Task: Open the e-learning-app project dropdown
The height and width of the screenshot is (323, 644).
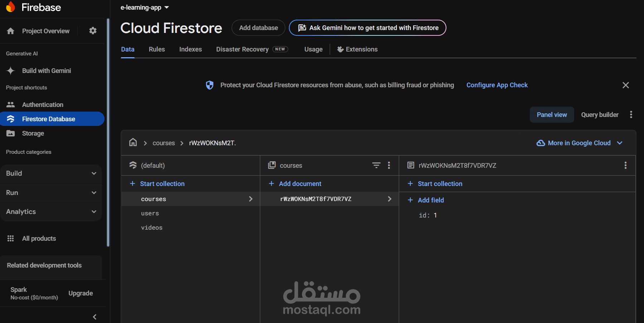Action: click(x=145, y=8)
